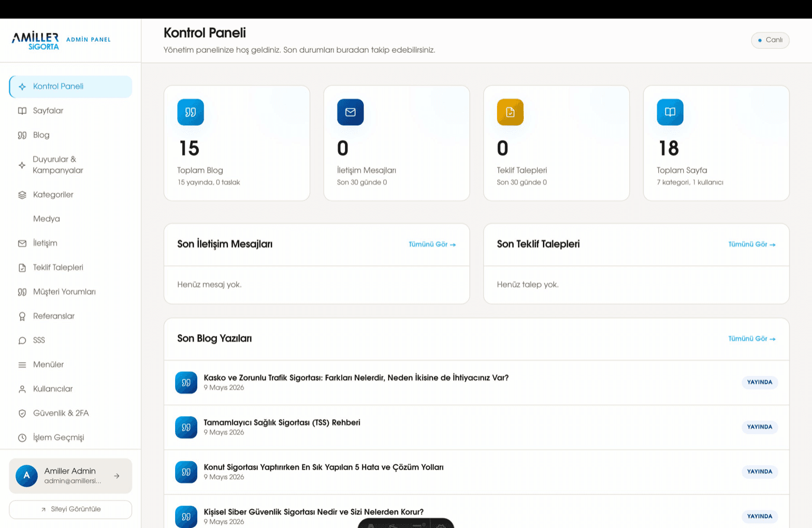Click the yellow document icon on Teklif Talepleri card
This screenshot has height=528, width=812.
pos(510,112)
